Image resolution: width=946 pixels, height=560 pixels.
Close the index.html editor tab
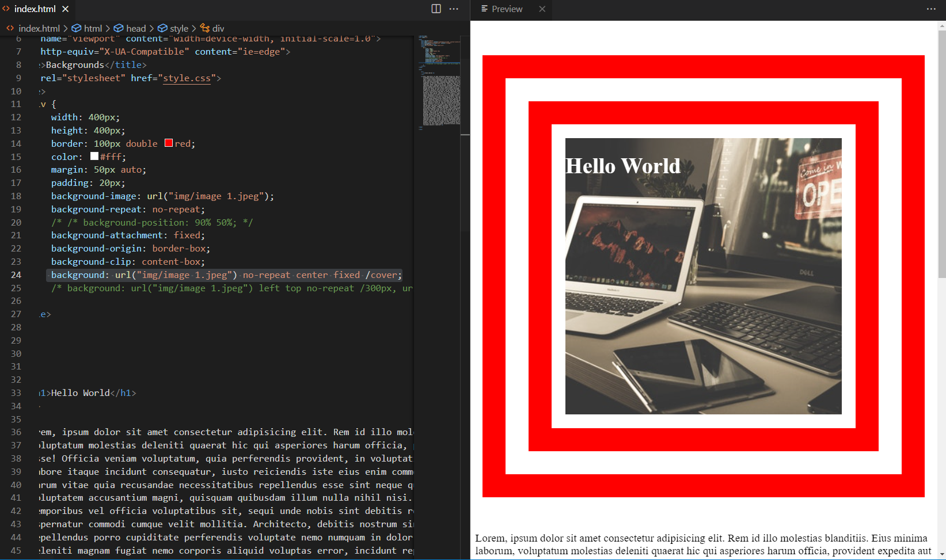click(x=66, y=9)
